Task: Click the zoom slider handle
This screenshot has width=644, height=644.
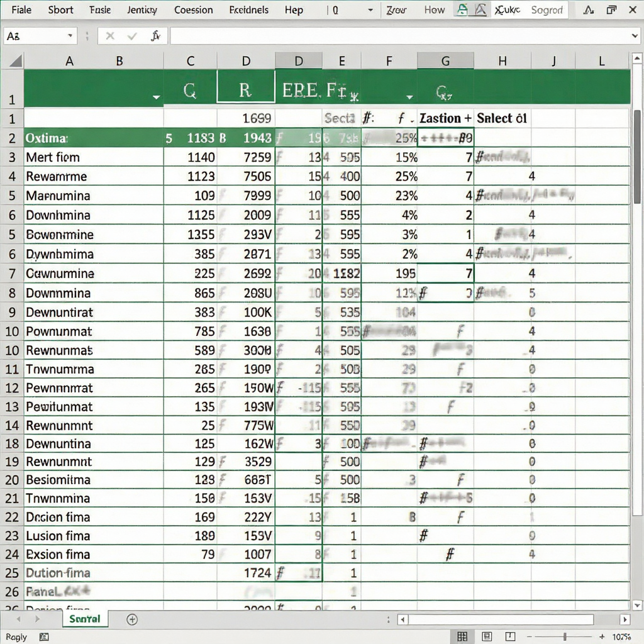Action: point(565,636)
